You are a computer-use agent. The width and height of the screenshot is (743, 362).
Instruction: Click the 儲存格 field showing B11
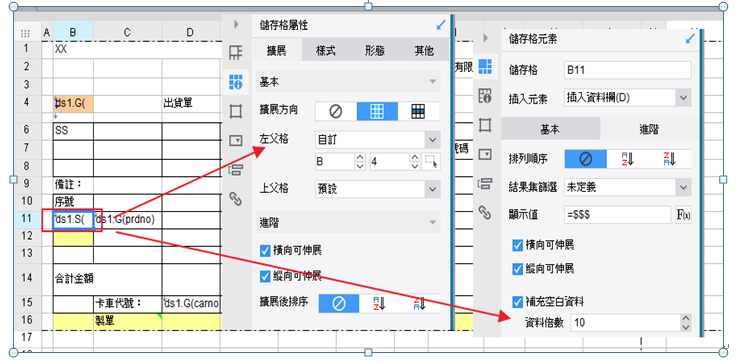point(628,70)
